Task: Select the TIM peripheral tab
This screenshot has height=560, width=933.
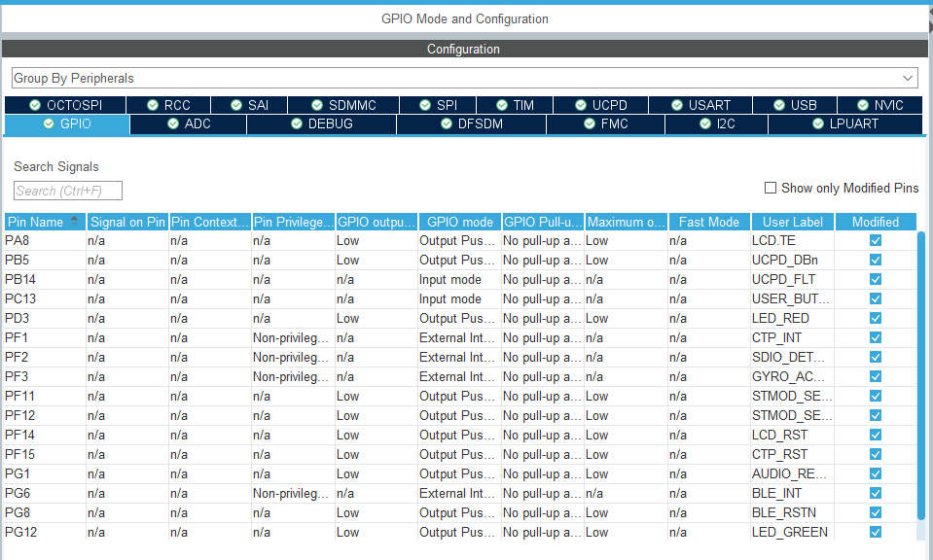Action: pos(513,105)
